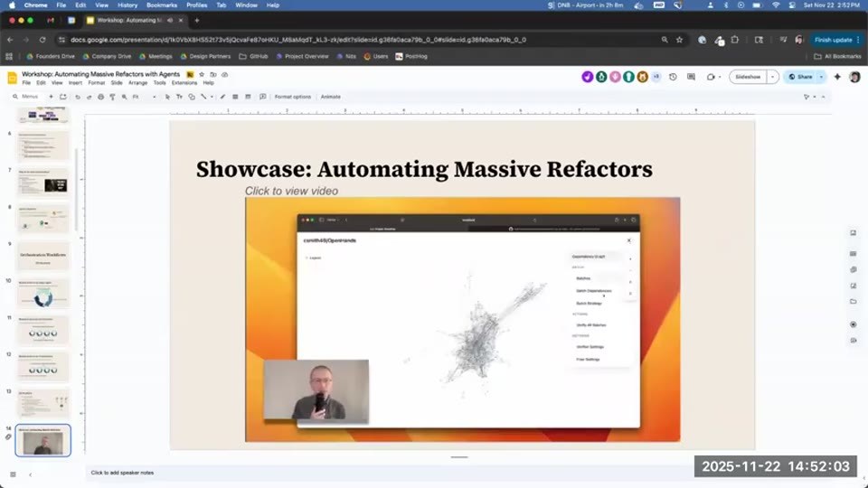Open the All Bookmarks folder
This screenshot has width=868, height=488.
click(837, 56)
